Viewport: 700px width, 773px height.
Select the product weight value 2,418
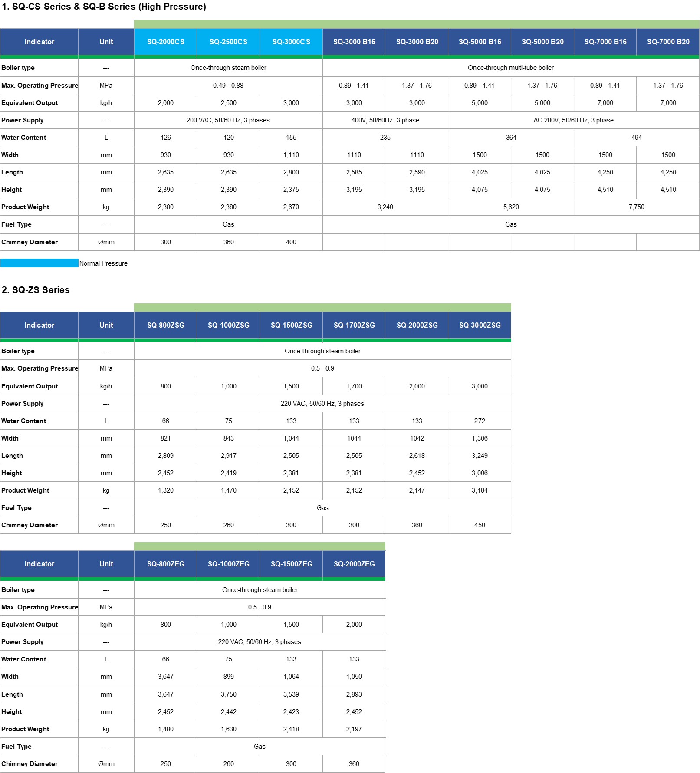(x=291, y=729)
